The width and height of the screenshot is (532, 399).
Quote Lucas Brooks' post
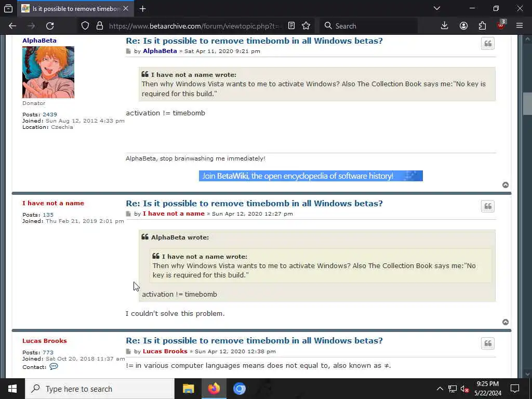487,343
